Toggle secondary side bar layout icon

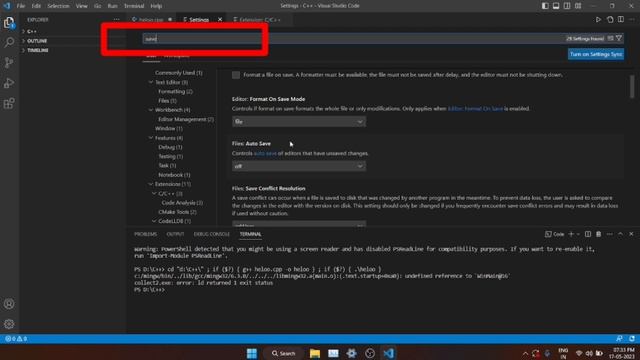(567, 6)
